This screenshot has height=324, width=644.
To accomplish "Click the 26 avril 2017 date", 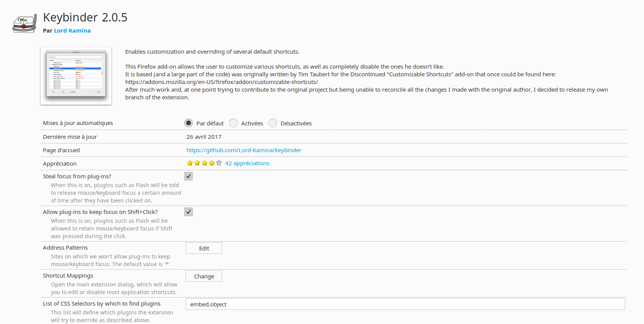I will tap(204, 137).
